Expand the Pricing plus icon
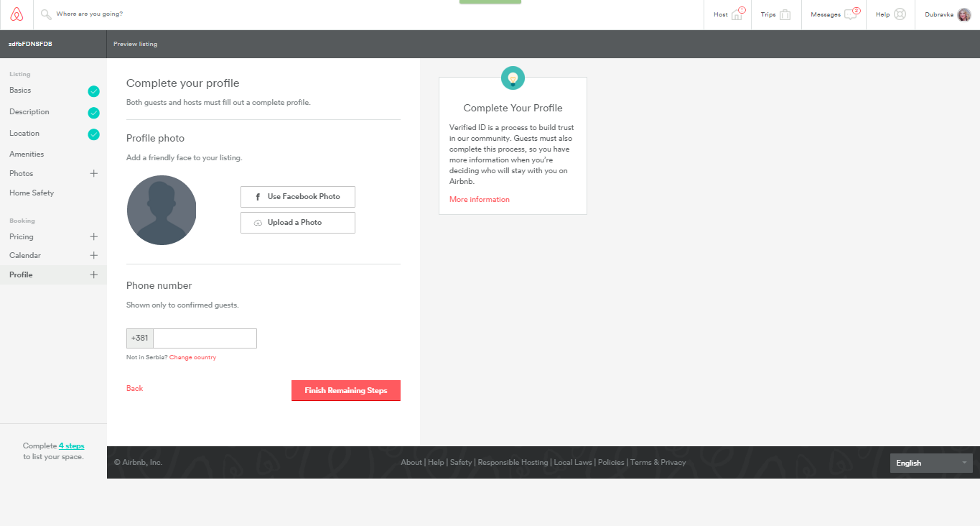 tap(93, 236)
